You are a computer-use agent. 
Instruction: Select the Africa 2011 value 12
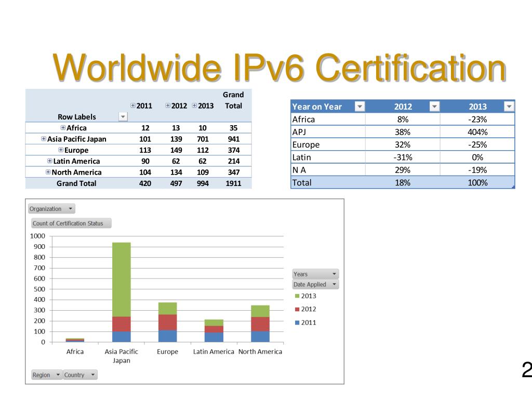[x=145, y=128]
